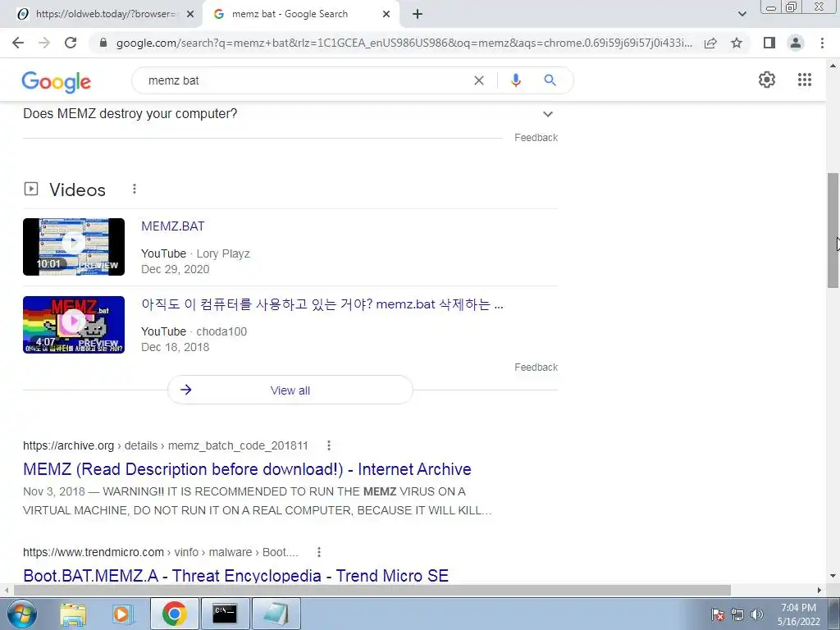
Task: Open the tab search dropdown arrow
Action: click(742, 14)
